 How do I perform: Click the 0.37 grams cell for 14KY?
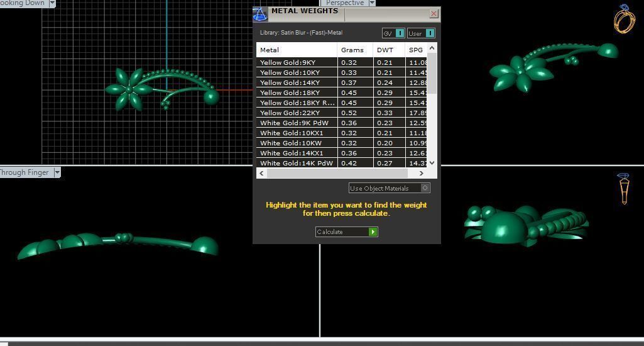(355, 82)
